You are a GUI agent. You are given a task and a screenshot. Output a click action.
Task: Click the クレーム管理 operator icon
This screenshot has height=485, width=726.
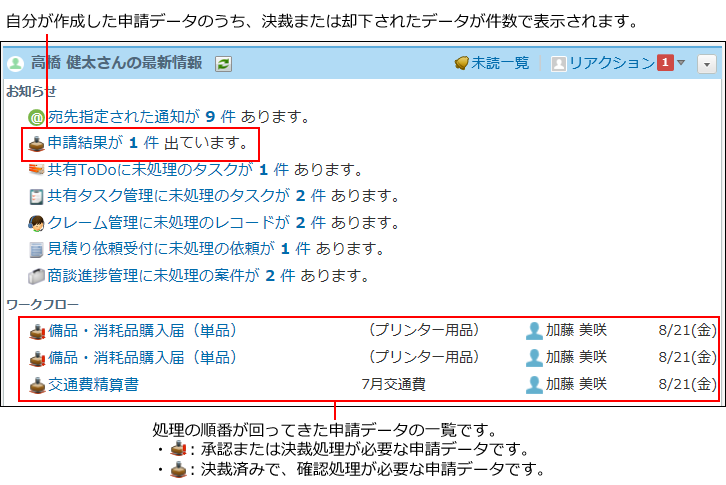pos(36,223)
